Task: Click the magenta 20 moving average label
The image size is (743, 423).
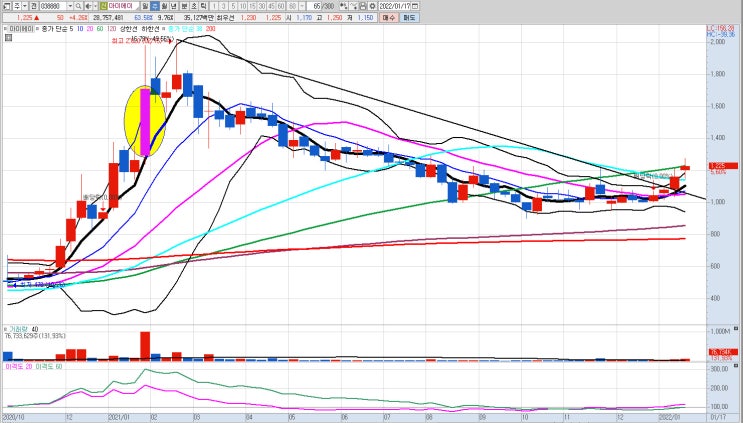Action: tap(90, 28)
